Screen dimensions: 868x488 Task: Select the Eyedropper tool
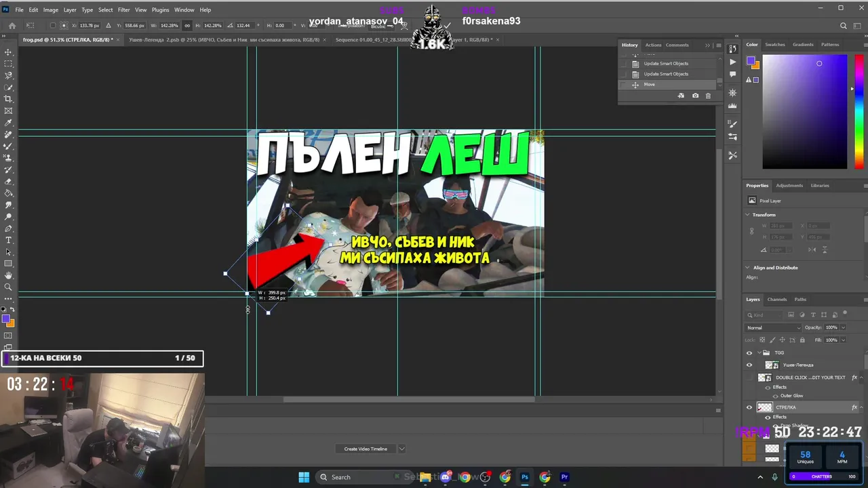pos(8,123)
